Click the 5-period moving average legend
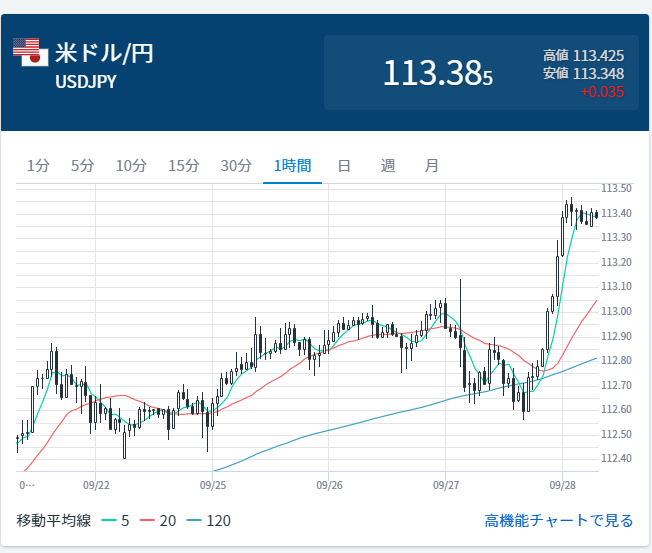The height and width of the screenshot is (553, 652). click(115, 520)
